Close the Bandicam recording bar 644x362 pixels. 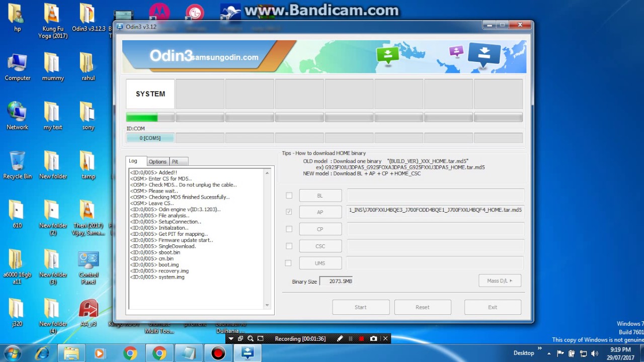(385, 339)
